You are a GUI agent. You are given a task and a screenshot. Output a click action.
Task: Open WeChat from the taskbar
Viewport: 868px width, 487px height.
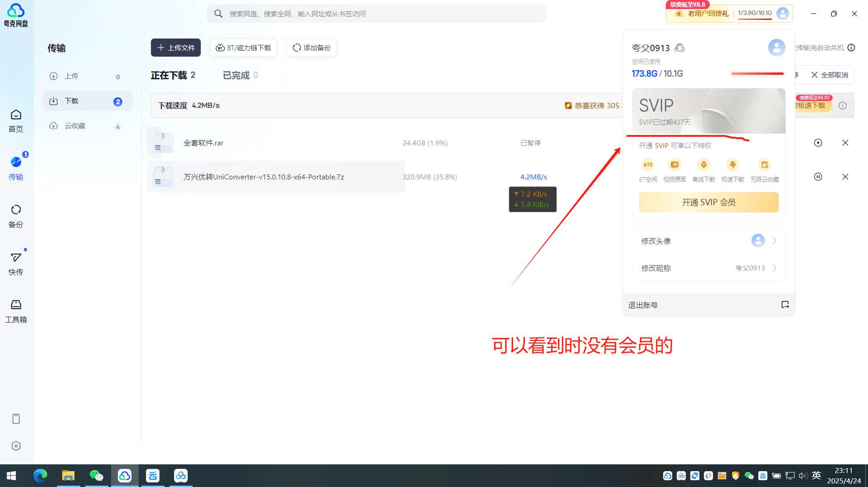(96, 476)
